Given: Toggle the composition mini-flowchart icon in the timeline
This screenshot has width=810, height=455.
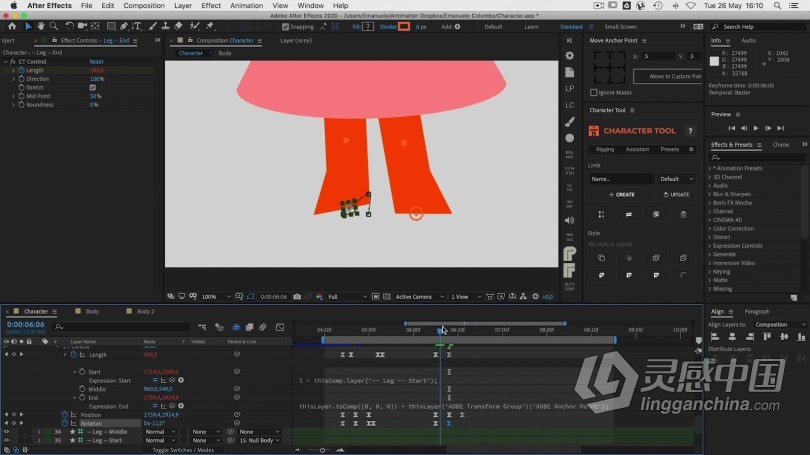Looking at the screenshot, I should [x=202, y=327].
